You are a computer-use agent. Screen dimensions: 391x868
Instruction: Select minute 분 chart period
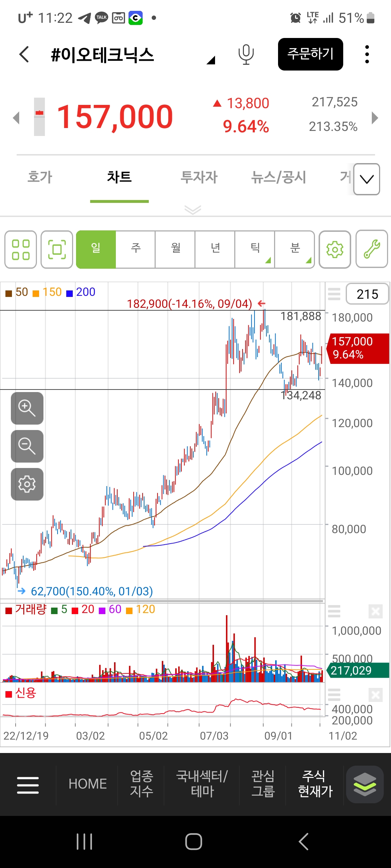(x=295, y=250)
